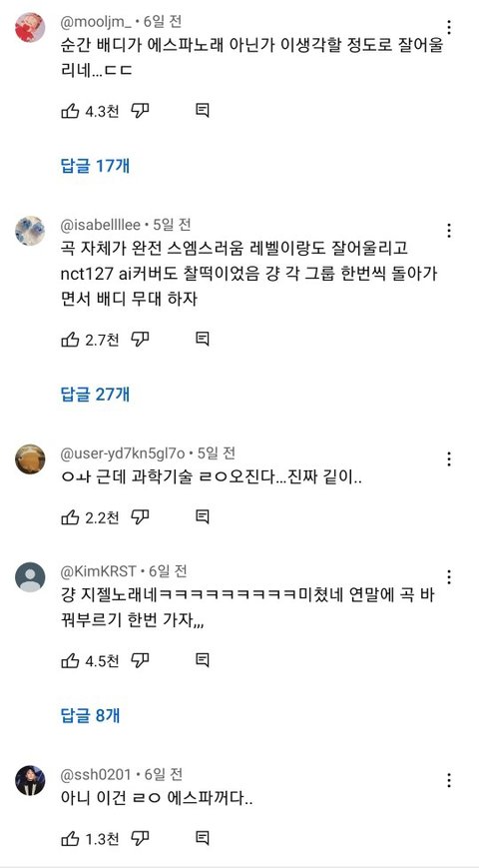
Task: Dislike the comment by @isabellllee
Action: pyautogui.click(x=141, y=339)
